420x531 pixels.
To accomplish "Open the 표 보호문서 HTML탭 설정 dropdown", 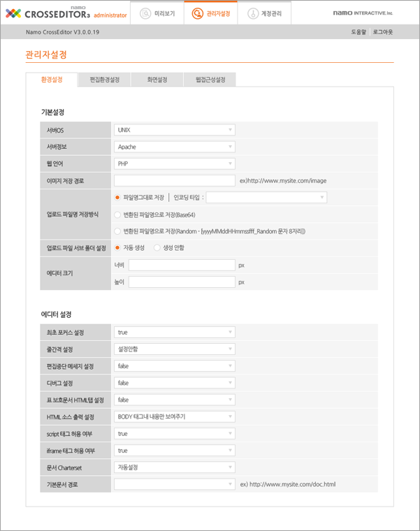I will tap(175, 400).
